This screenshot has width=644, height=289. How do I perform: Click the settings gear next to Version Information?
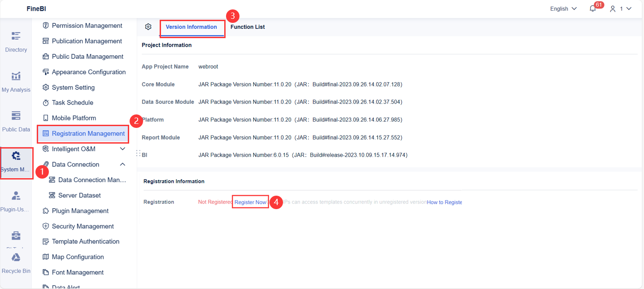[148, 27]
